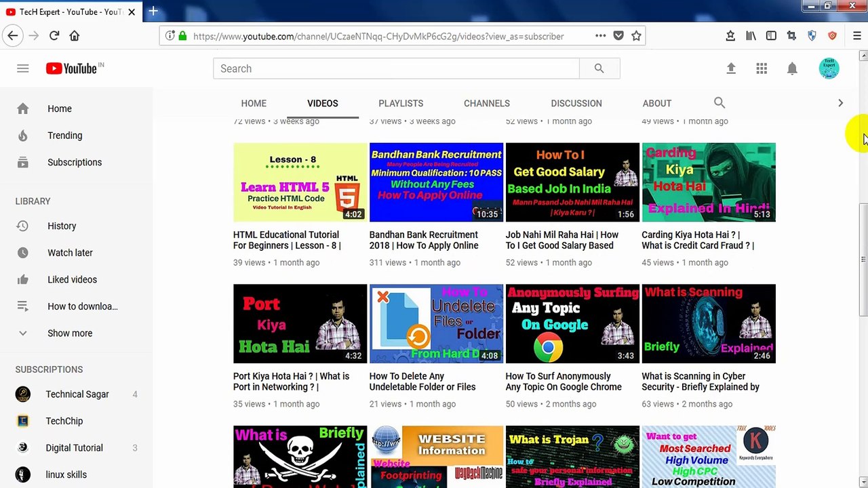Click the browser back arrow
The image size is (868, 488).
(x=12, y=36)
